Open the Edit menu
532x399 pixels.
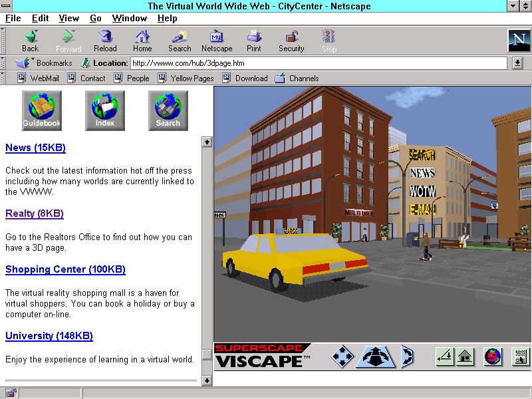pos(40,19)
